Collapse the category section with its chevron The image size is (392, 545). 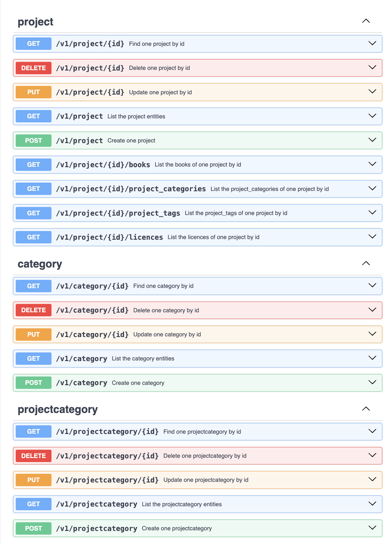366,263
